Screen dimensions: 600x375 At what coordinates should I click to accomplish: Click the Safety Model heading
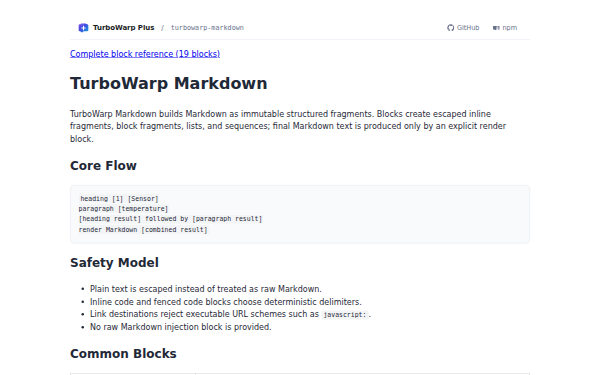coord(114,262)
